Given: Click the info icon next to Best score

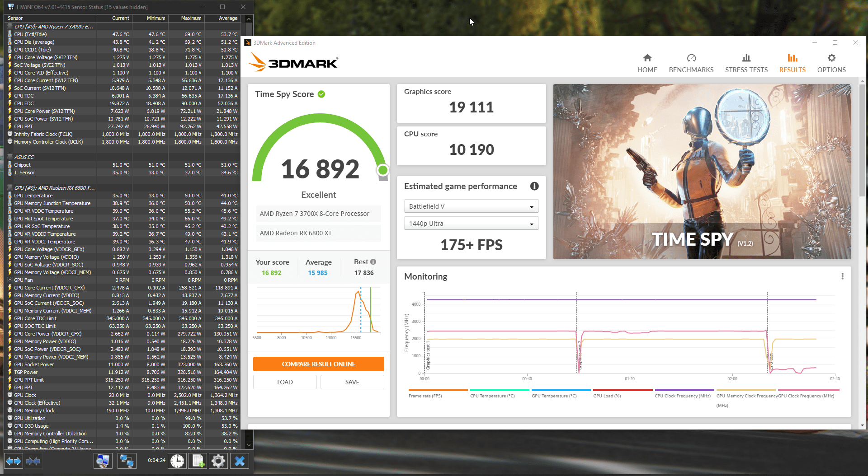Looking at the screenshot, I should pos(373,262).
